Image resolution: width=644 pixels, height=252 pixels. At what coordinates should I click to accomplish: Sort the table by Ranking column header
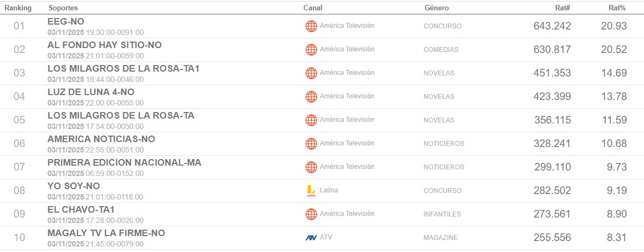click(18, 8)
